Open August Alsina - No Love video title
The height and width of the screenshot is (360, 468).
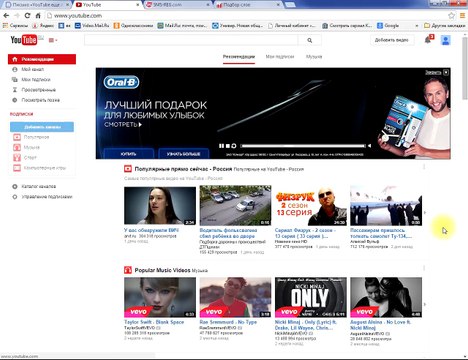click(x=380, y=325)
